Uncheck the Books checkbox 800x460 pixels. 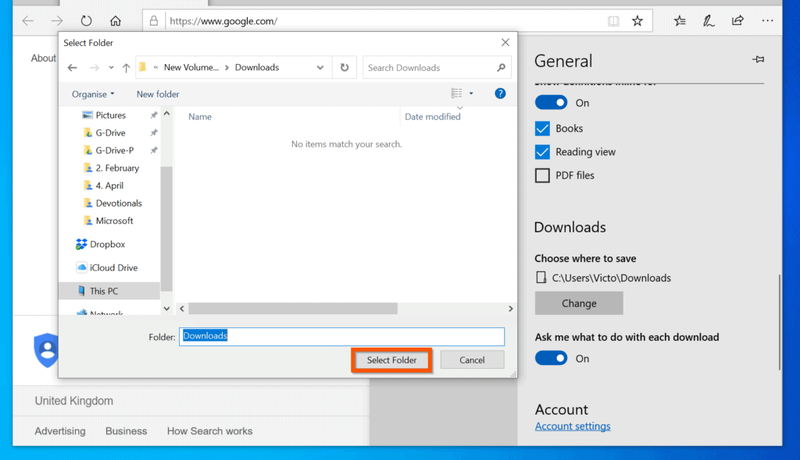542,129
